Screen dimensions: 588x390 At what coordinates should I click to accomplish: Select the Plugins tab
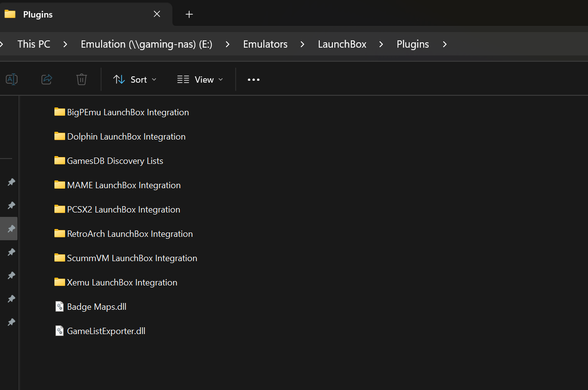(x=38, y=15)
